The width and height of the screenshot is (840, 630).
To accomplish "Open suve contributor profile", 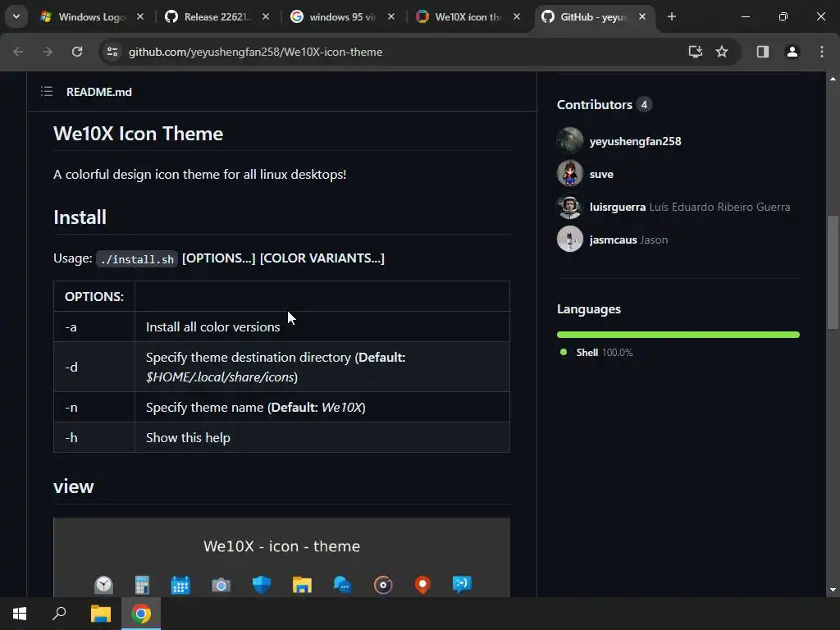I will tap(601, 174).
